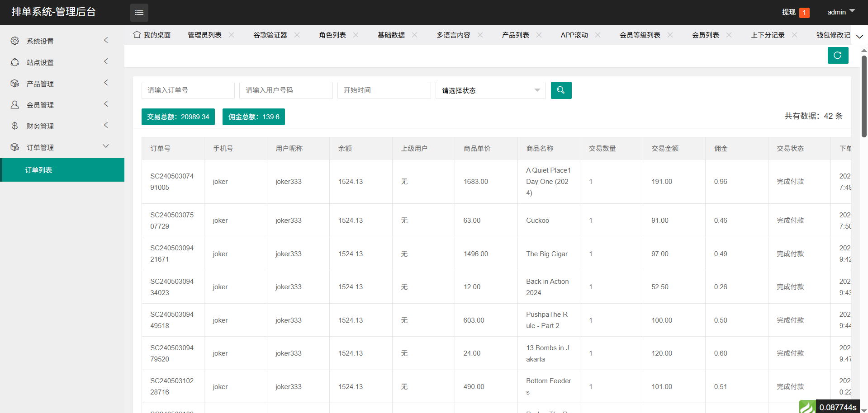Open the 请选择状态 status dropdown
The width and height of the screenshot is (868, 413).
click(490, 90)
